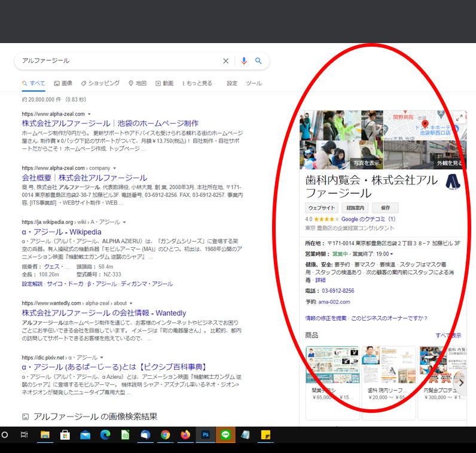
Task: Expand the arrow next to alpha-zeal.com › company
Action: coord(114,168)
